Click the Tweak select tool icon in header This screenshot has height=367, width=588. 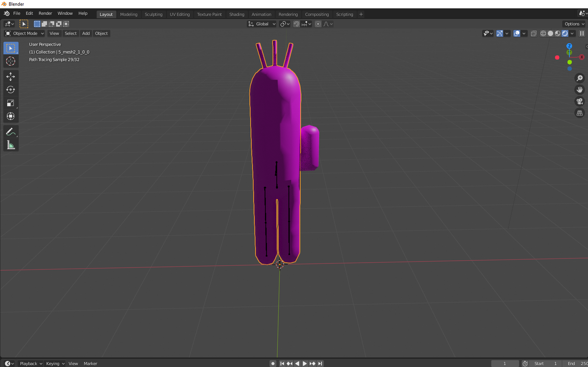[x=24, y=24]
